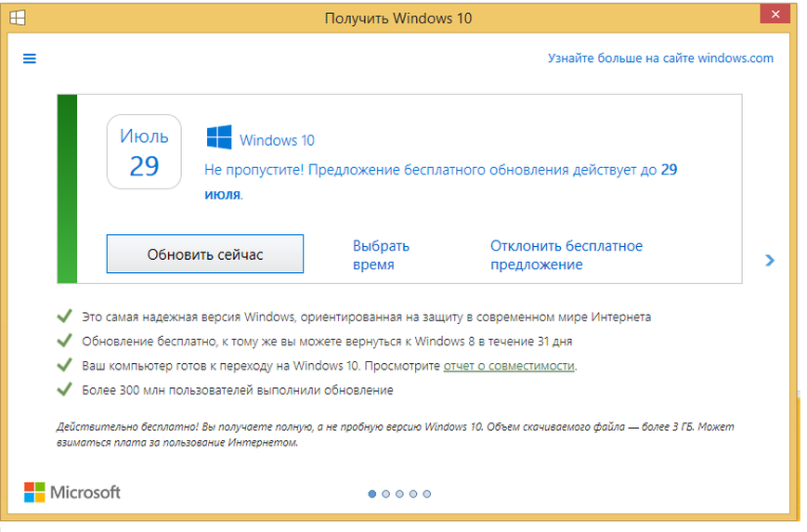
Task: Open the 'отчет о совместимости' link
Action: coord(509,366)
